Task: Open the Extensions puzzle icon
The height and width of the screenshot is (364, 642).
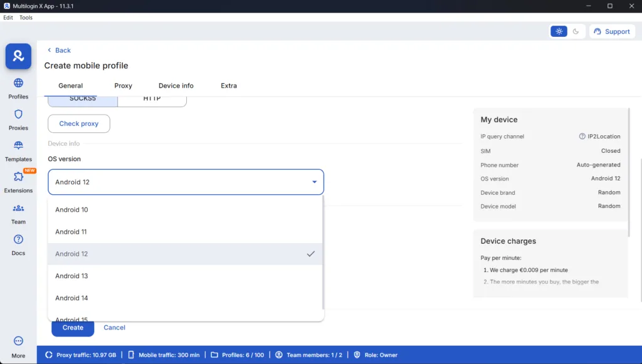Action: tap(18, 177)
